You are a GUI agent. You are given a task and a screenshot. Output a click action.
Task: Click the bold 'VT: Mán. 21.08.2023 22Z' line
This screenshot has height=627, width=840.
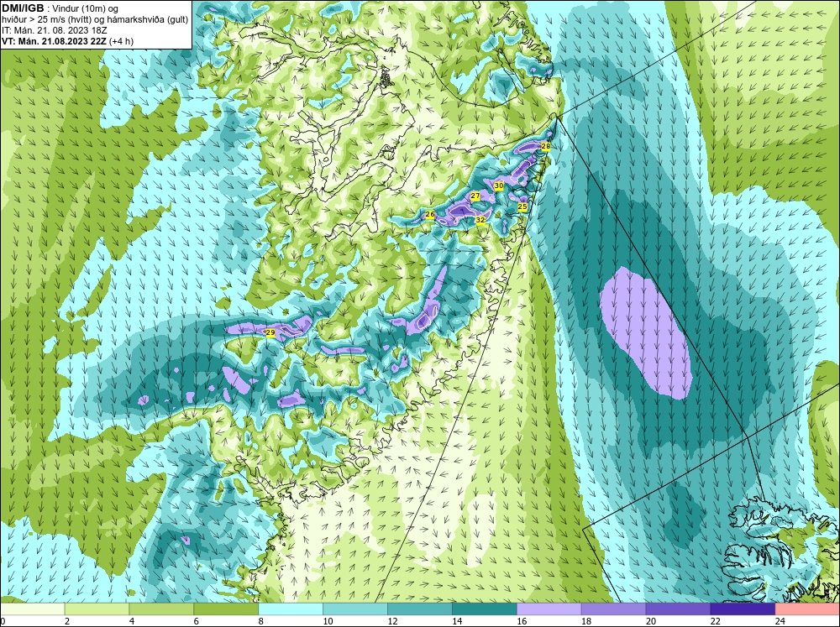[54, 41]
